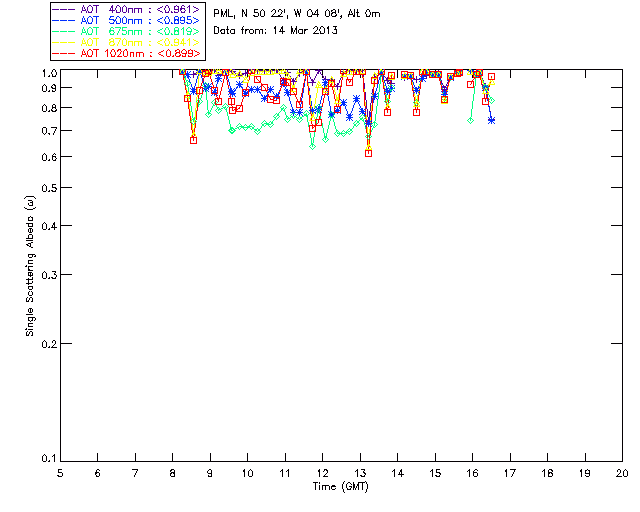Click x-axis tick label 5
Screen dimensions: 640x512
pos(60,473)
